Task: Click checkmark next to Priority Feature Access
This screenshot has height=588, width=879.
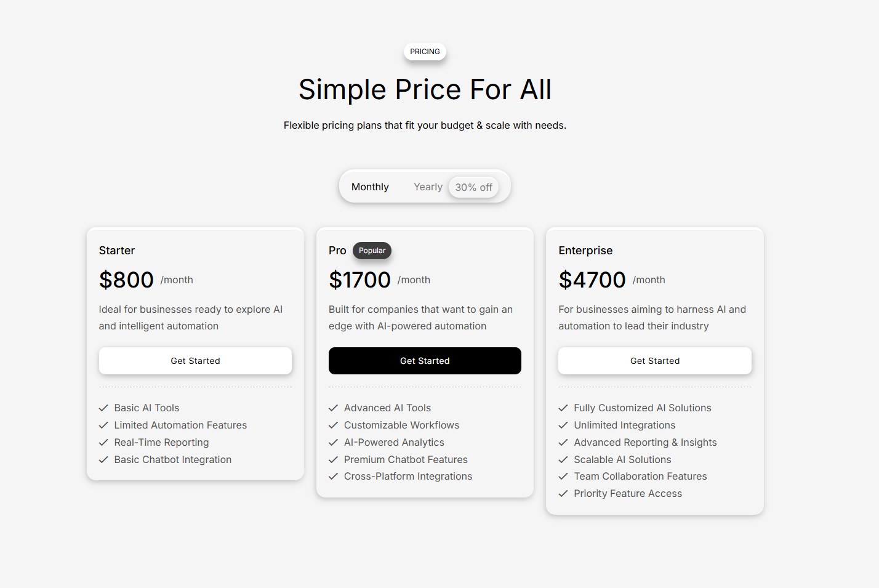Action: 563,493
